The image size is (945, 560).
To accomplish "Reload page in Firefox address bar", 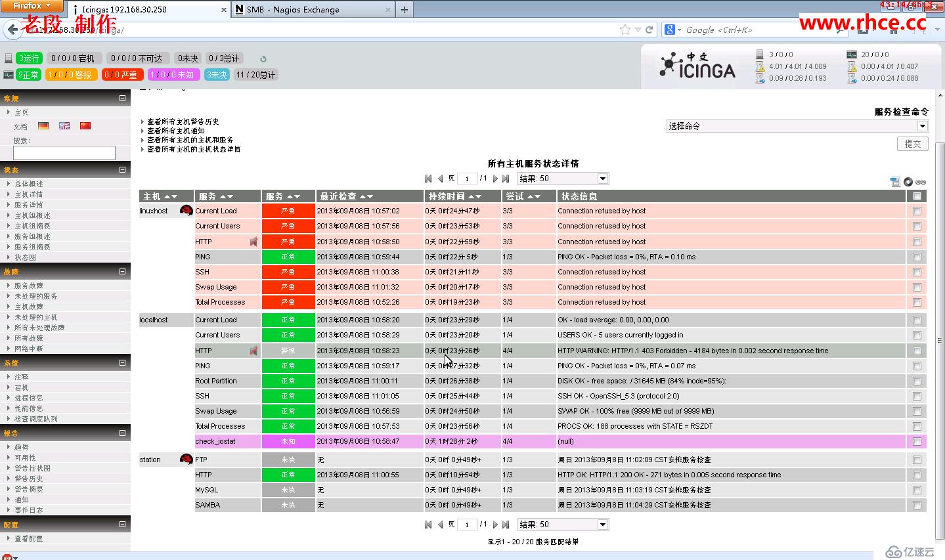I will click(649, 30).
